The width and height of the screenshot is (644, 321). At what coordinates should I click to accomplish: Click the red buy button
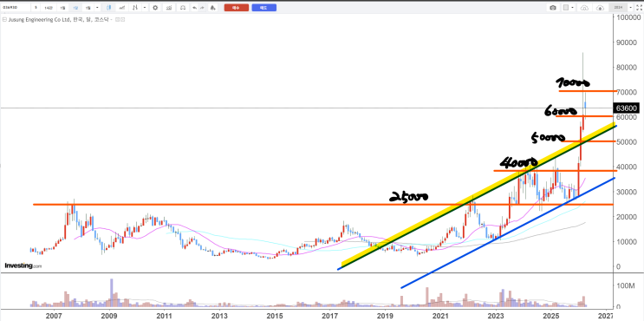pyautogui.click(x=236, y=8)
